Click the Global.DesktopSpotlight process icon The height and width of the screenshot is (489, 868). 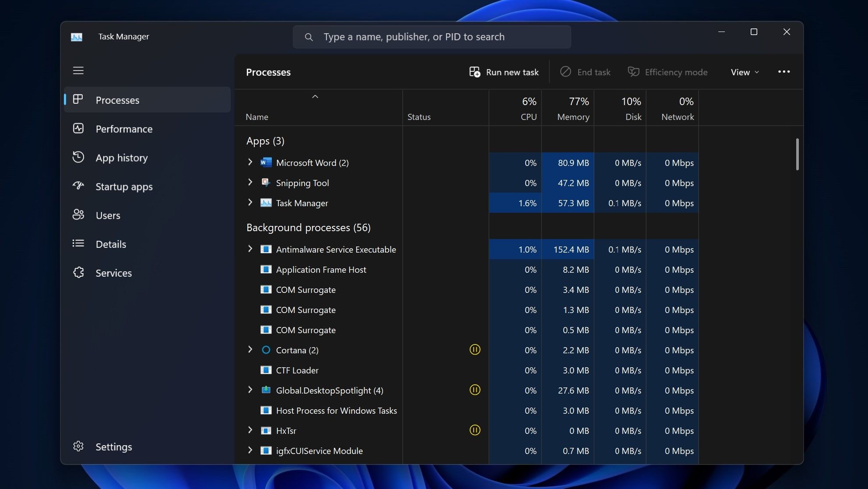(266, 390)
